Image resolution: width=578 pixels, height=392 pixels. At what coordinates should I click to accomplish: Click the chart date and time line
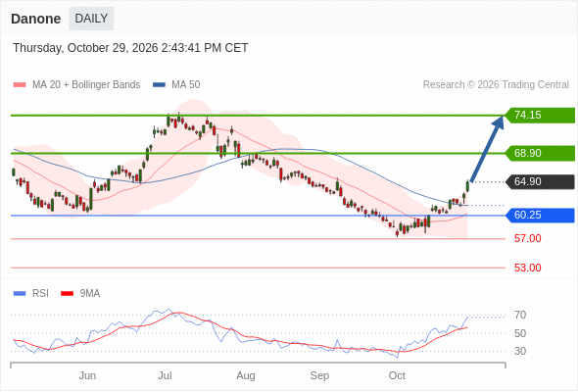click(x=130, y=48)
